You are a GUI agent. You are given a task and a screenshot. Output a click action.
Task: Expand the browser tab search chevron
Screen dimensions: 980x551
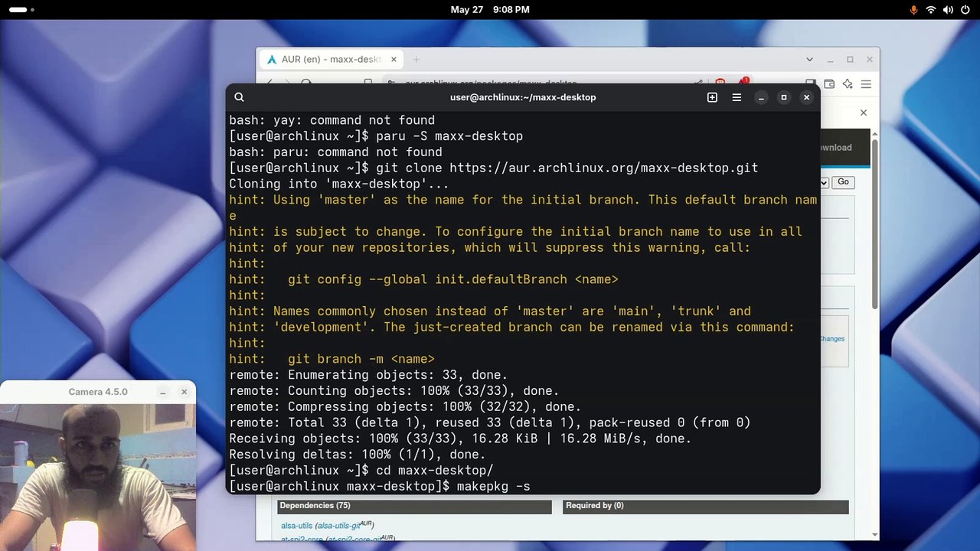(x=809, y=59)
